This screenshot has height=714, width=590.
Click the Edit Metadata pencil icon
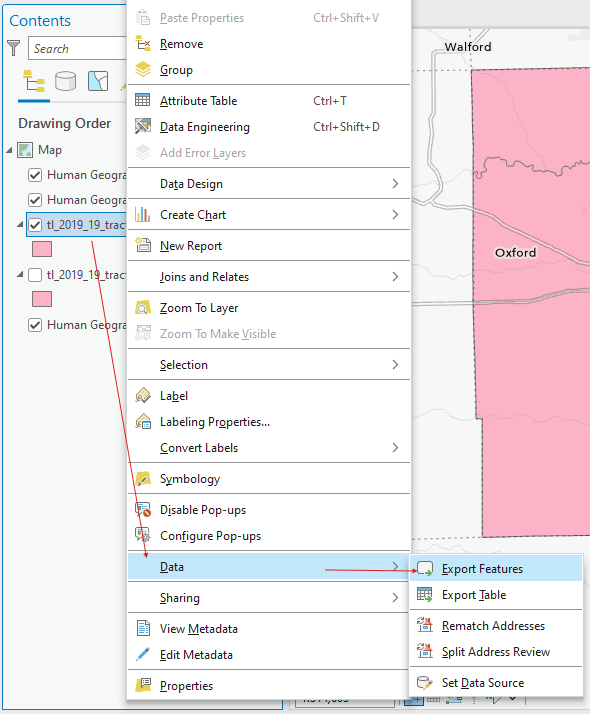click(x=143, y=654)
